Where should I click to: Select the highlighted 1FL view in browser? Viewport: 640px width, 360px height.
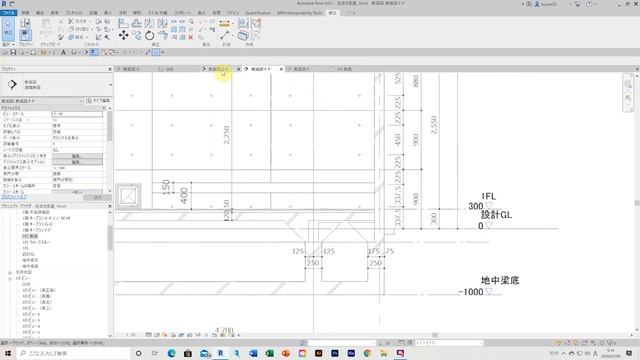(30, 236)
